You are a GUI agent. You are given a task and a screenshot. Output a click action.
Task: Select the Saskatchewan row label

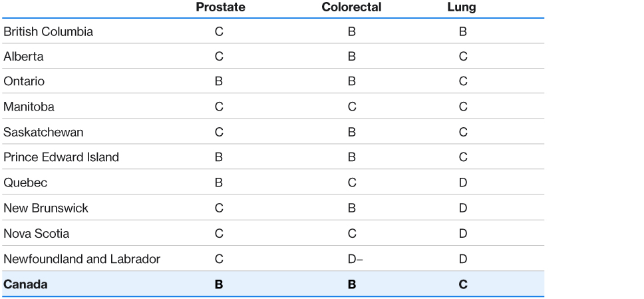point(43,132)
